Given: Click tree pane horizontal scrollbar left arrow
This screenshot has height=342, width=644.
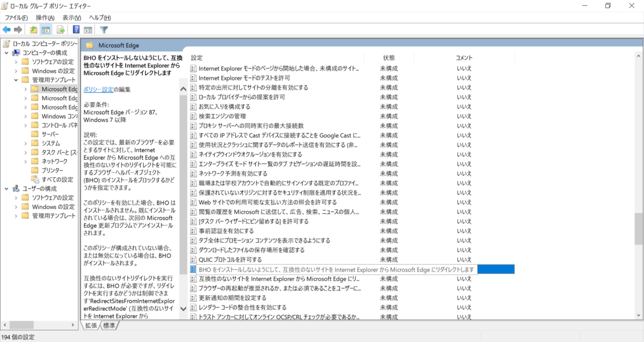Looking at the screenshot, I should tap(5, 325).
